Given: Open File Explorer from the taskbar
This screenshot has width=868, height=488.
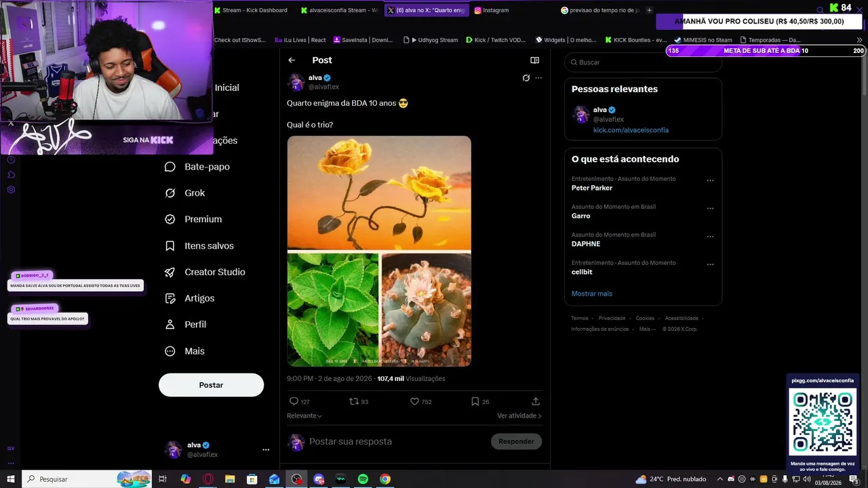Looking at the screenshot, I should tap(230, 479).
